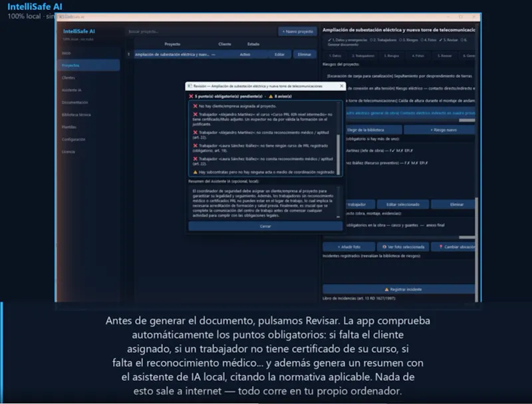The image size is (532, 404).
Task: Click Editar on the Ampliación de subestación row
Action: pos(279,54)
